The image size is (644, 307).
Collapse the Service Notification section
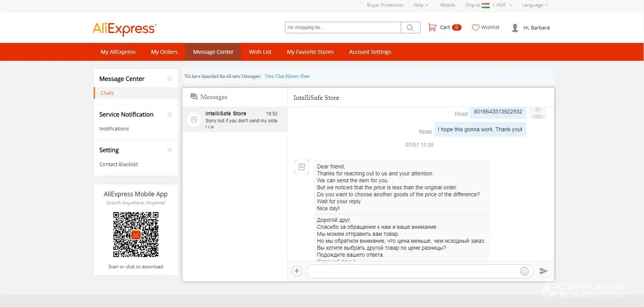(x=170, y=115)
